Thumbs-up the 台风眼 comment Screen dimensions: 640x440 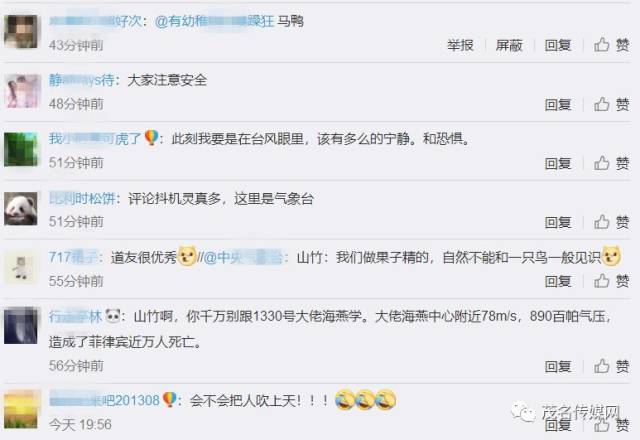(x=611, y=163)
